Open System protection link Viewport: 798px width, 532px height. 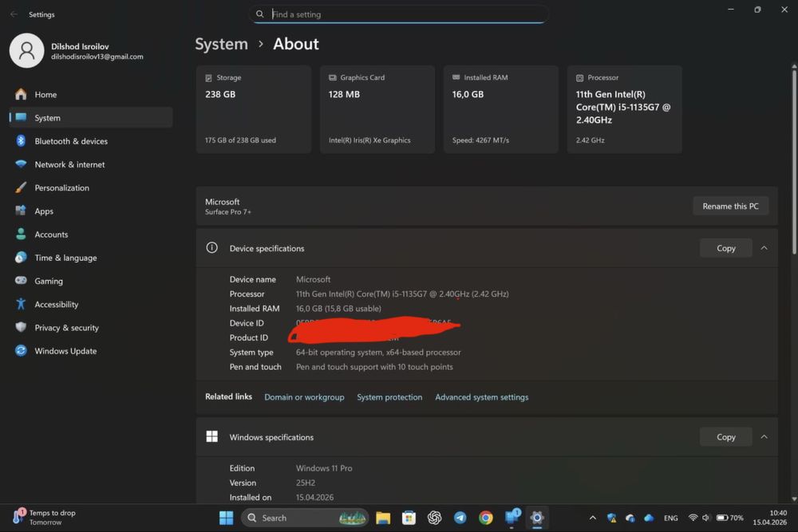(389, 396)
